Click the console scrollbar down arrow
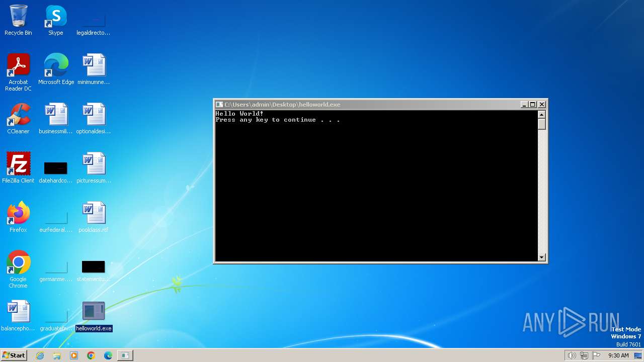This screenshot has height=362, width=644. point(542,257)
